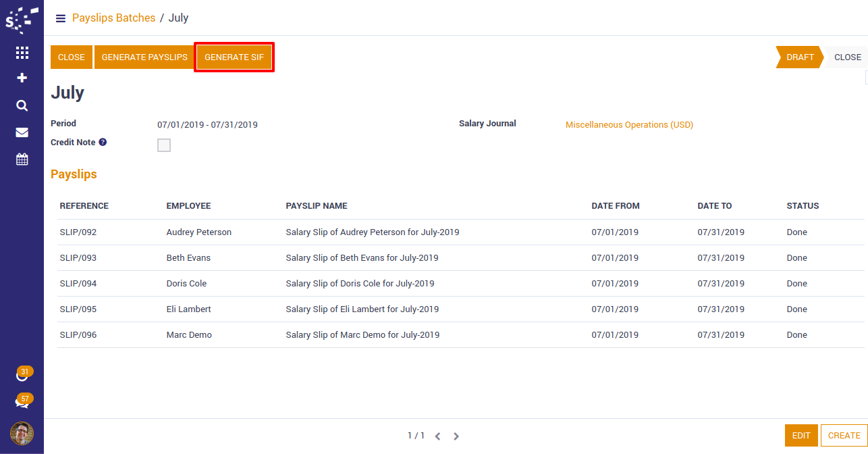This screenshot has height=454, width=868.
Task: Toggle the Credit Note checkbox
Action: (164, 145)
